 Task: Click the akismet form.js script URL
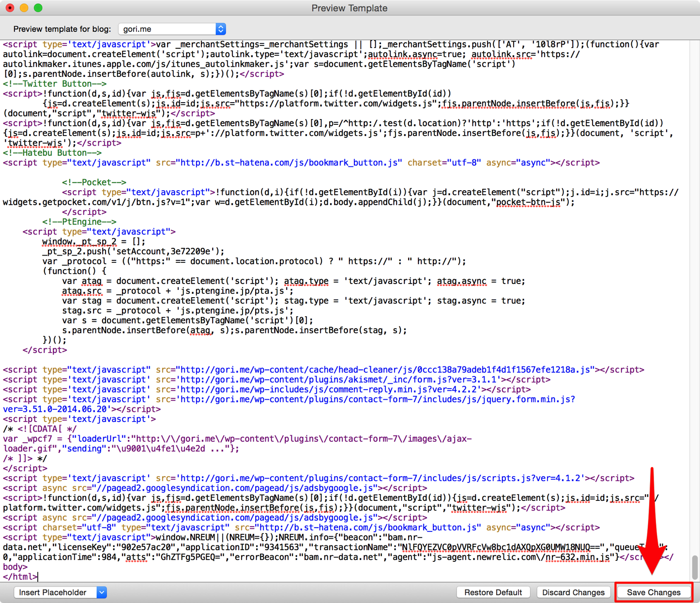coord(340,380)
